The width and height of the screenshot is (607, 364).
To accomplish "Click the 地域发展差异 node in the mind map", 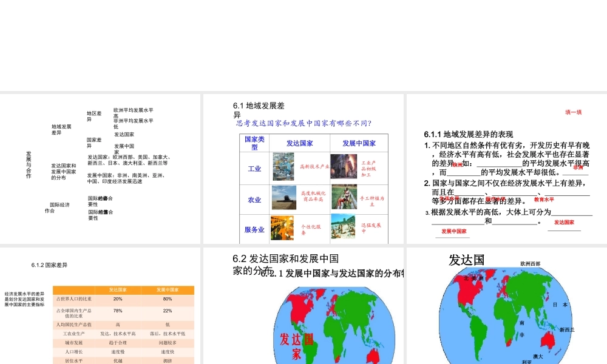I will tap(61, 130).
